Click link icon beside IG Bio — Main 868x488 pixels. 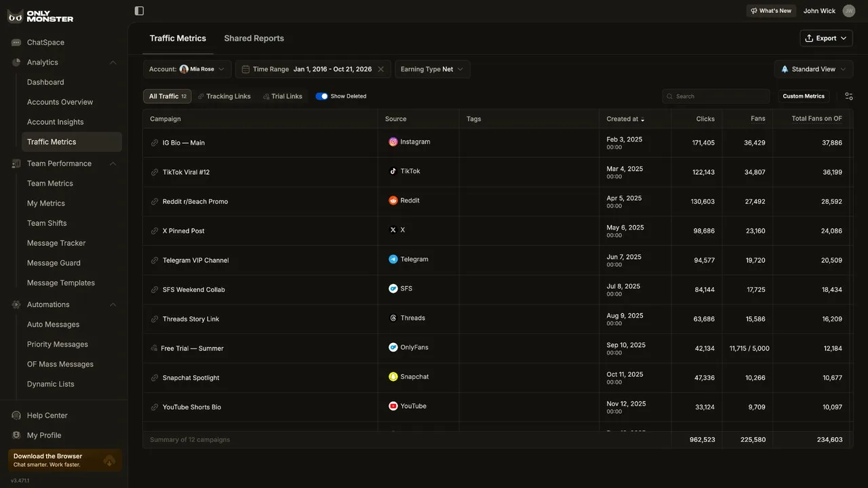coord(155,143)
